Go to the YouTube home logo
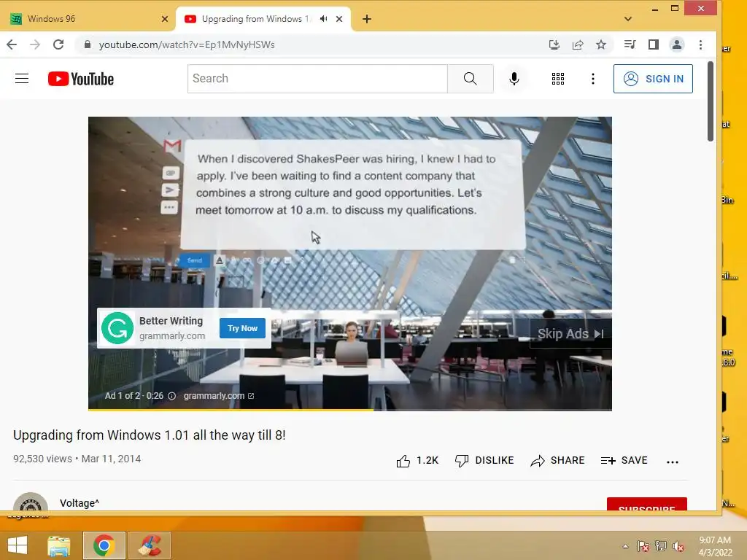 coord(81,79)
